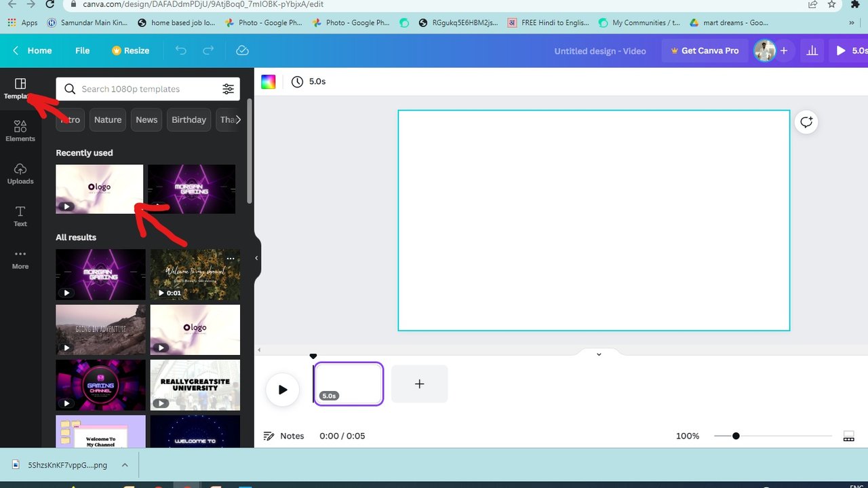The height and width of the screenshot is (488, 868).
Task: Select the 5.0s page thumbnail in timeline
Action: (349, 384)
